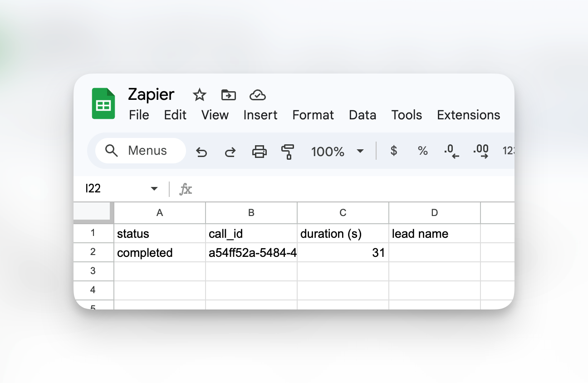Open the Data menu

click(363, 115)
